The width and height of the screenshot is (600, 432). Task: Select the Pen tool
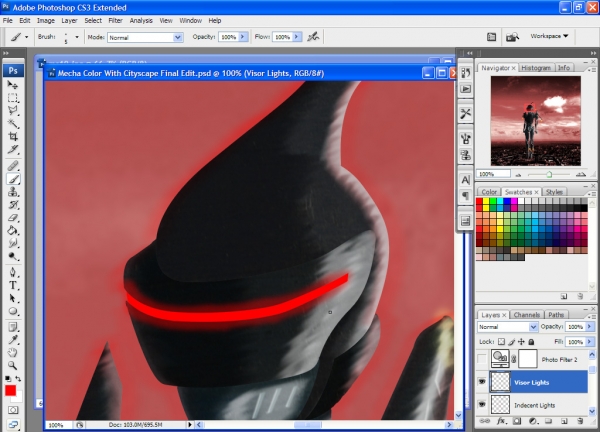point(13,272)
